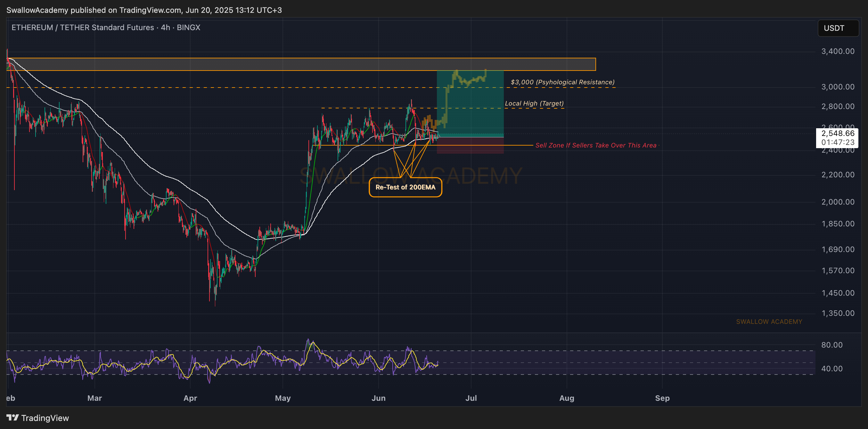Click the Apr label on time axis
The width and height of the screenshot is (868, 429).
[x=190, y=398]
